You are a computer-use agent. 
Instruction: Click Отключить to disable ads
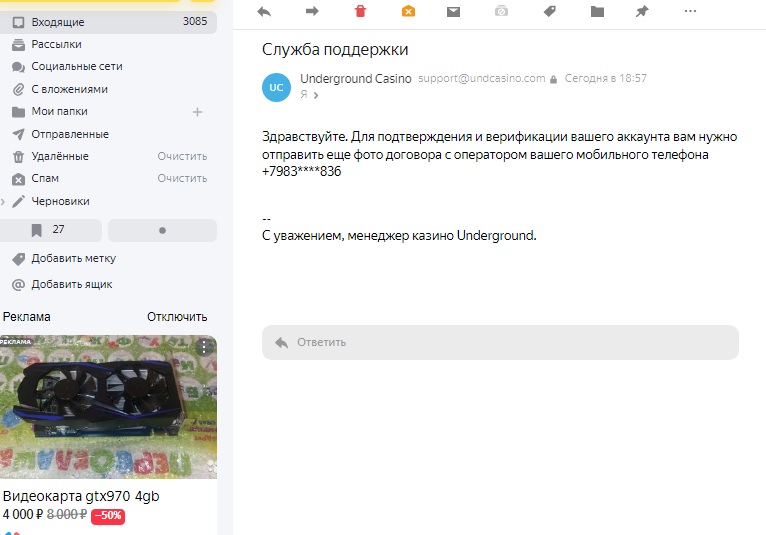pos(177,317)
